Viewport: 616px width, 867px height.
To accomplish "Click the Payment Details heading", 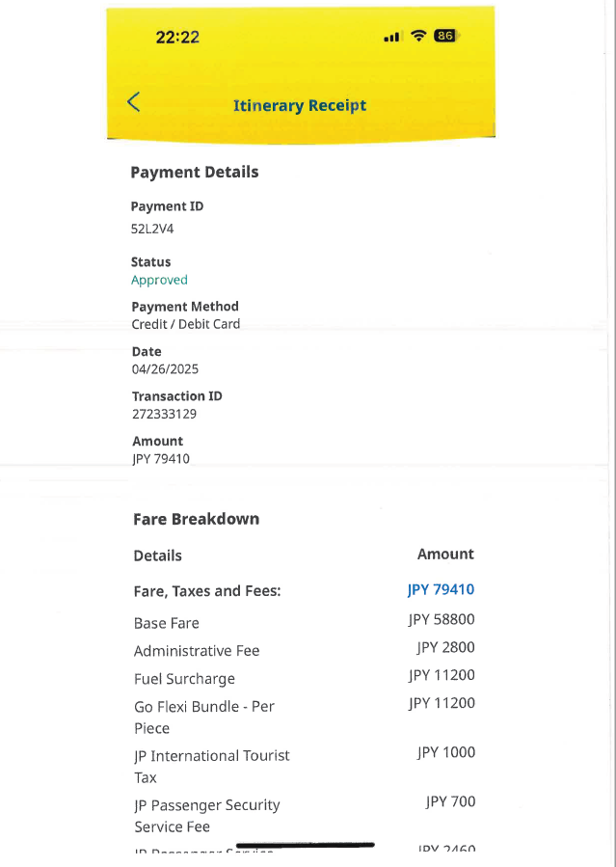I will point(195,173).
